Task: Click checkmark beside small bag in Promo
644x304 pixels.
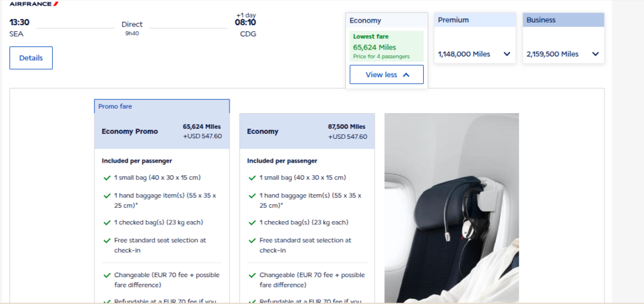Action: pyautogui.click(x=108, y=178)
